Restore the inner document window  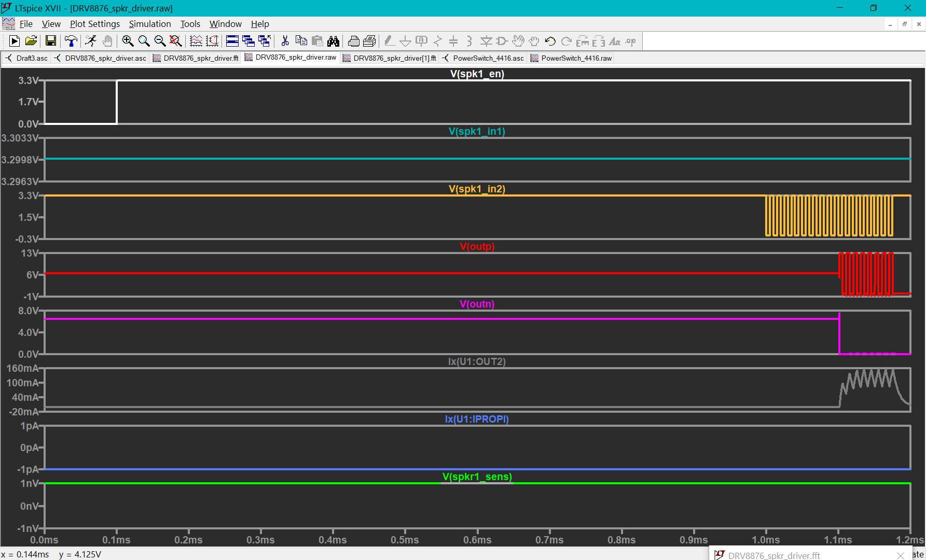click(x=904, y=24)
